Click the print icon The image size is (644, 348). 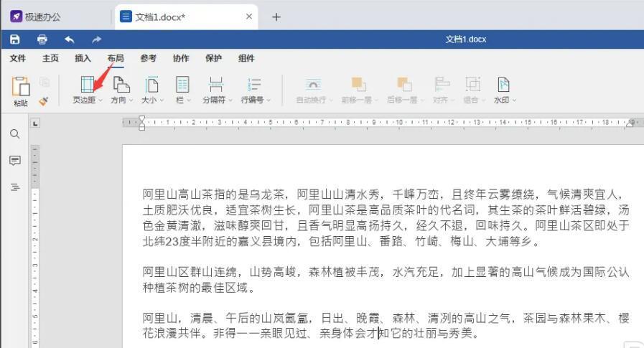42,39
